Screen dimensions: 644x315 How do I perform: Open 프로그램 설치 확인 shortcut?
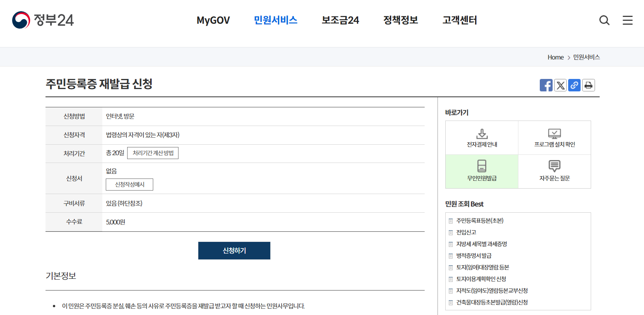click(x=555, y=138)
